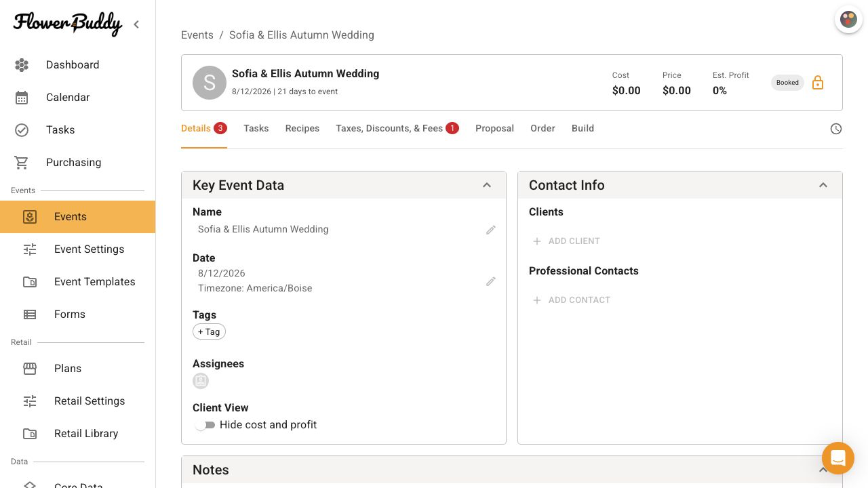
Task: Open Purchasing cart icon
Action: tap(22, 163)
